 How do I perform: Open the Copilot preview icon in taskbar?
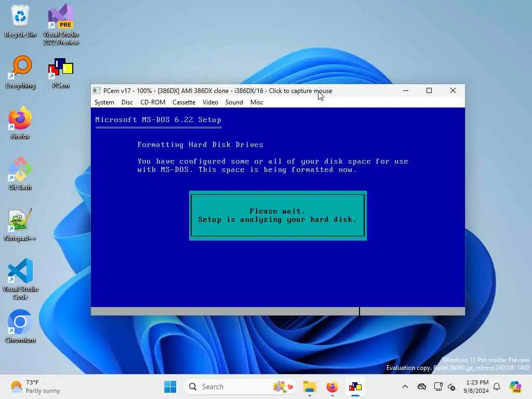coord(515,387)
